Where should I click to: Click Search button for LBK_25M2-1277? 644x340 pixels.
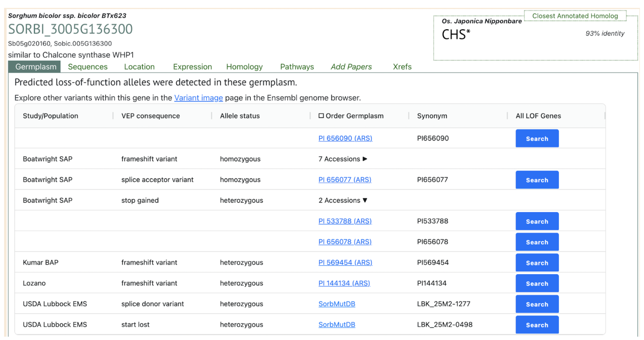click(537, 304)
